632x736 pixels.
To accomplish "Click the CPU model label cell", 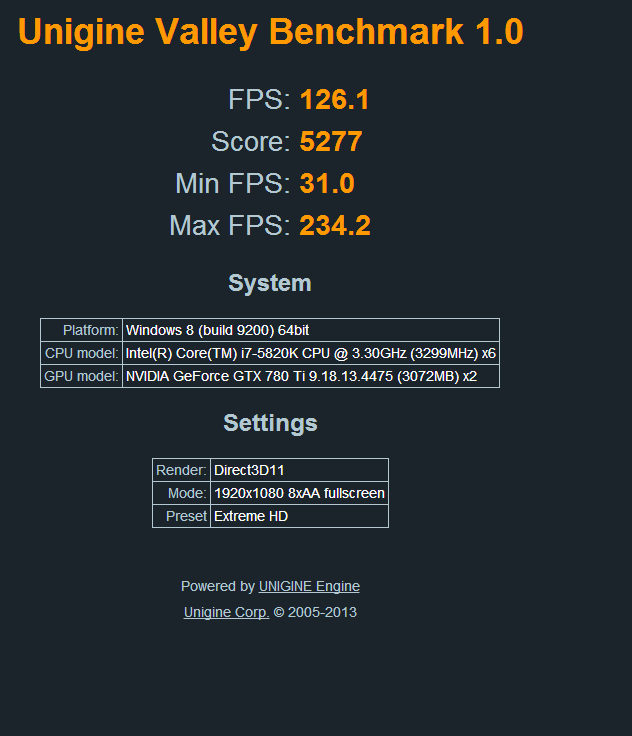I will click(82, 353).
